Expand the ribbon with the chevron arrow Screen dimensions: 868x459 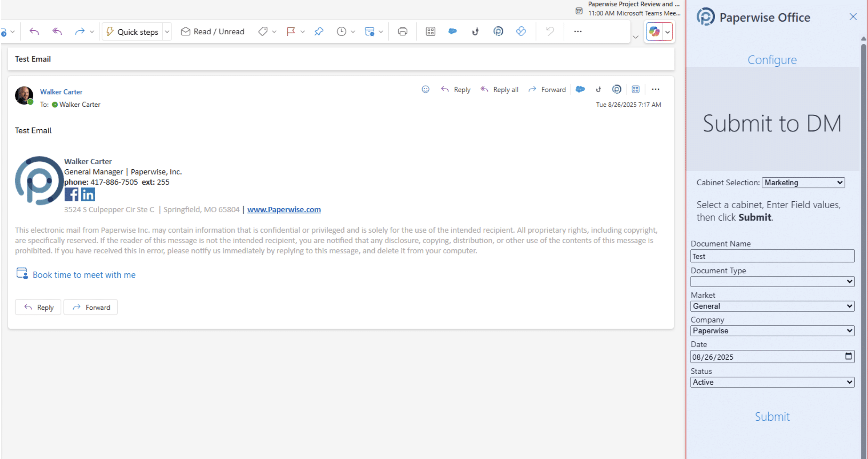(636, 37)
